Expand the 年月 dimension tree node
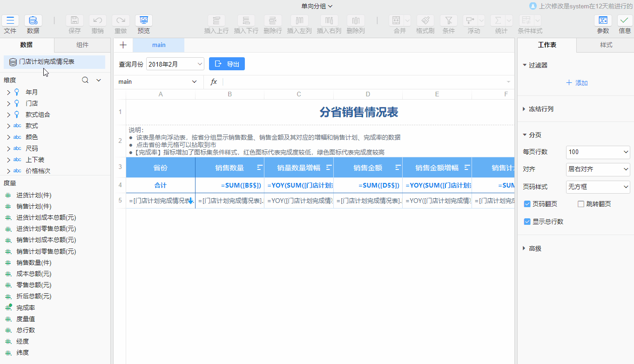The height and width of the screenshot is (364, 634). 8,92
